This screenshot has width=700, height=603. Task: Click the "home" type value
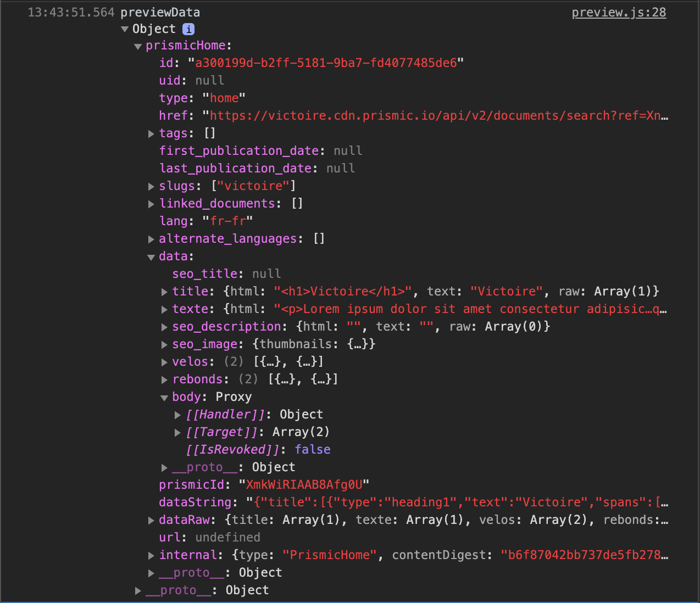[224, 98]
